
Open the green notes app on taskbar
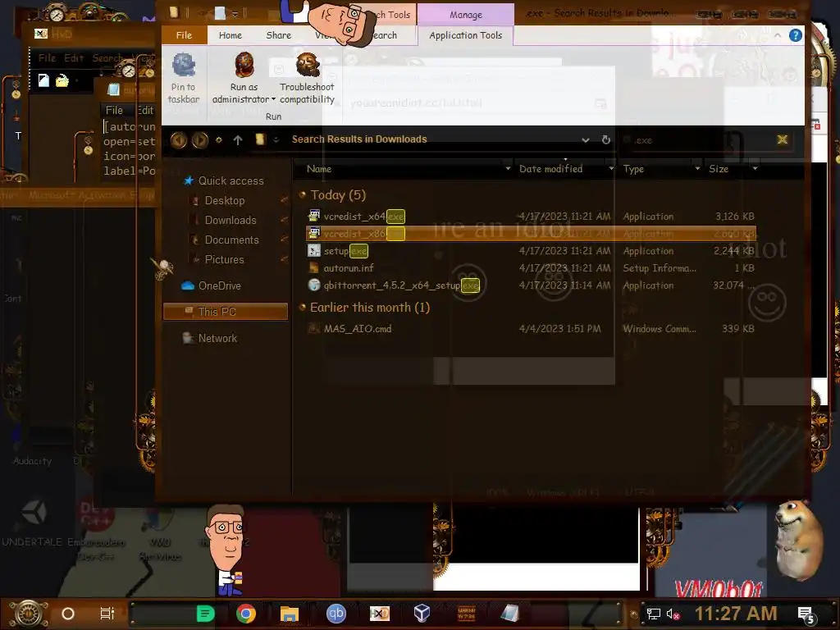point(205,614)
